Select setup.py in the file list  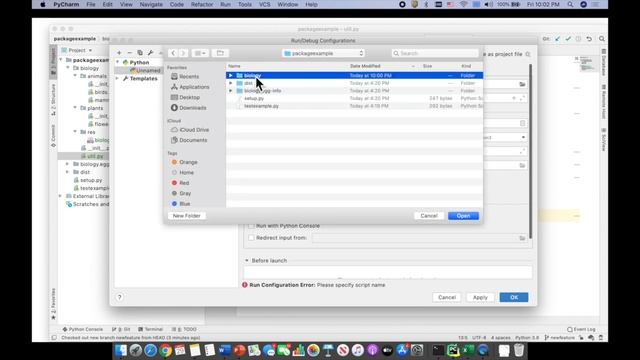tap(354, 98)
